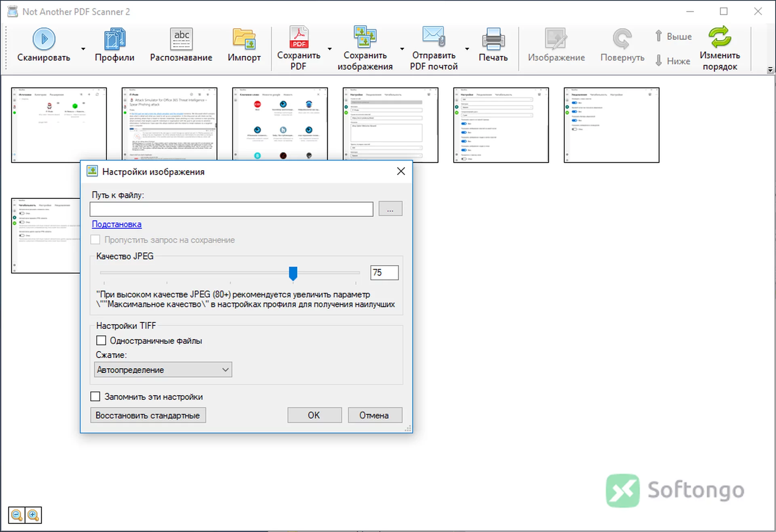This screenshot has width=776, height=532.
Task: Click the JPEG quality slider handle
Action: [293, 273]
